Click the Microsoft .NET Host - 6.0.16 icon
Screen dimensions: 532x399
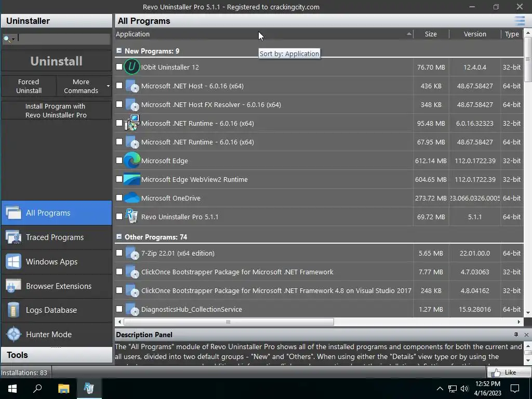[132, 86]
